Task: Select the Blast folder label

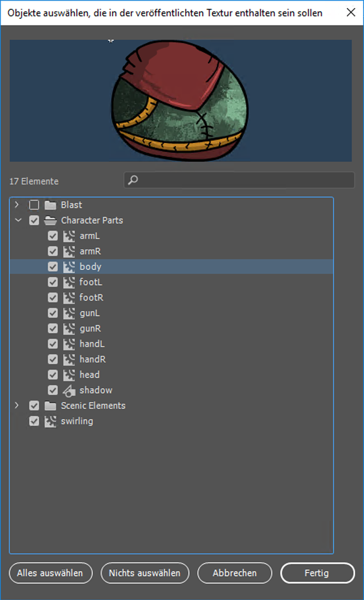Action: 71,205
